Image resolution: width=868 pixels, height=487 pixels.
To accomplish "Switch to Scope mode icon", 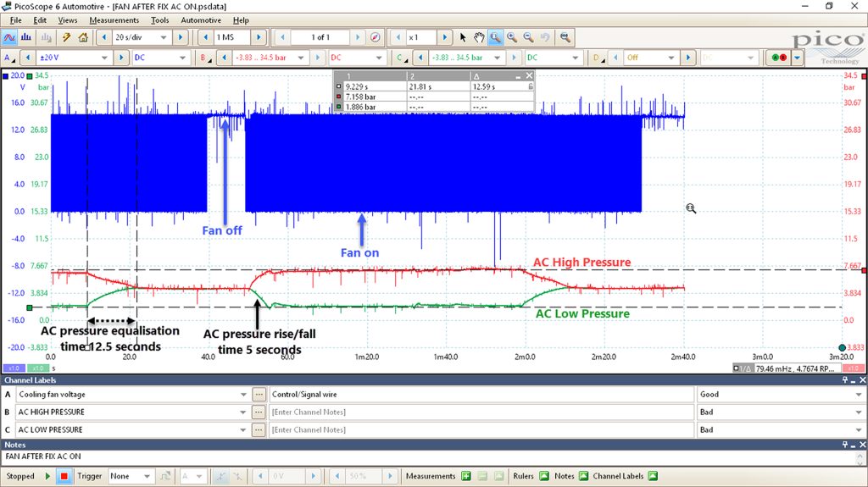I will click(x=9, y=37).
